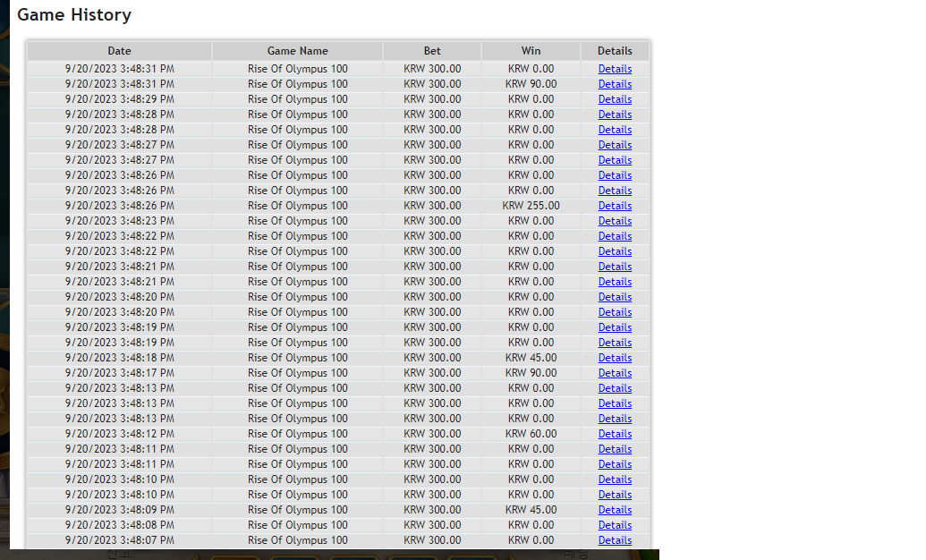View Details of the 3:48:08 PM spin
926x560 pixels.
tap(615, 525)
